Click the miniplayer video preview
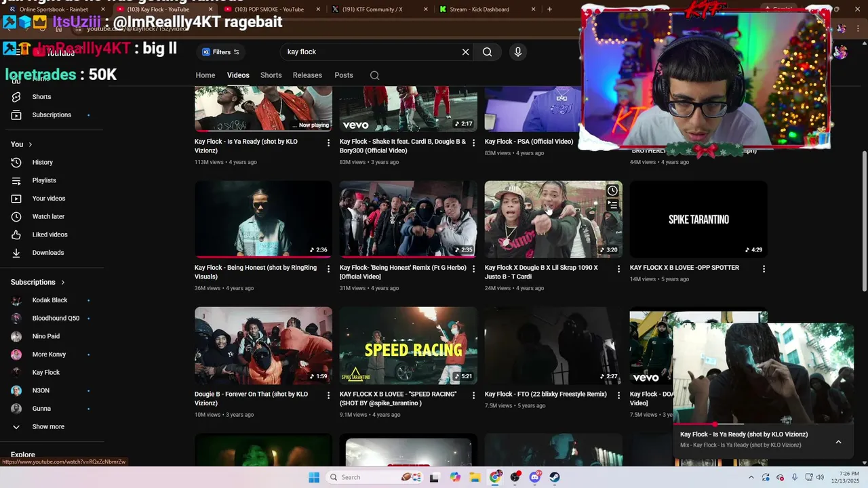The image size is (868, 488). click(763, 373)
